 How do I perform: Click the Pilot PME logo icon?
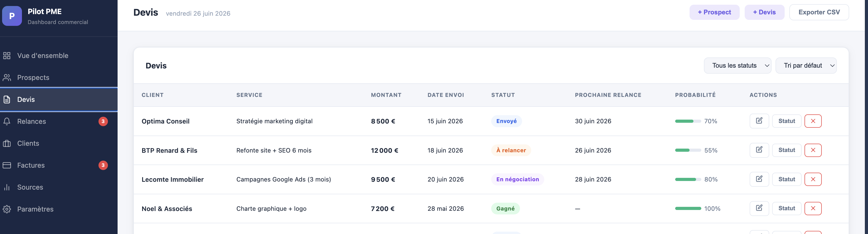(12, 16)
